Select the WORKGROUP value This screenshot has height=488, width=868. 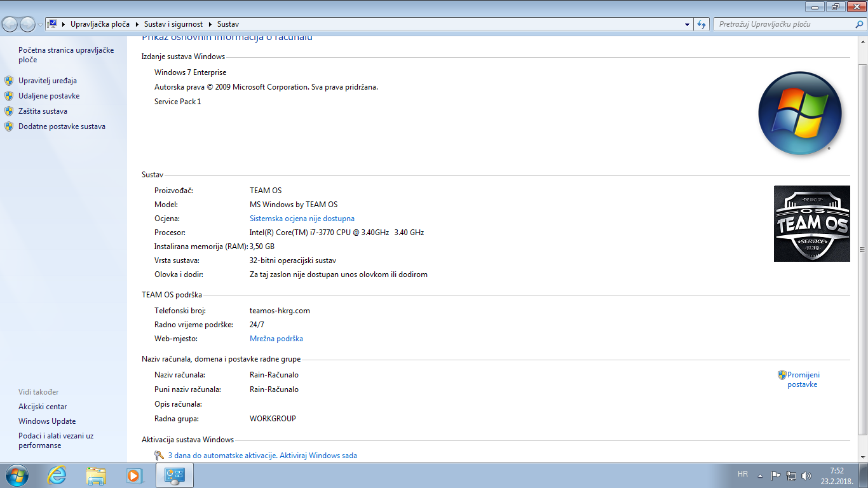click(273, 419)
